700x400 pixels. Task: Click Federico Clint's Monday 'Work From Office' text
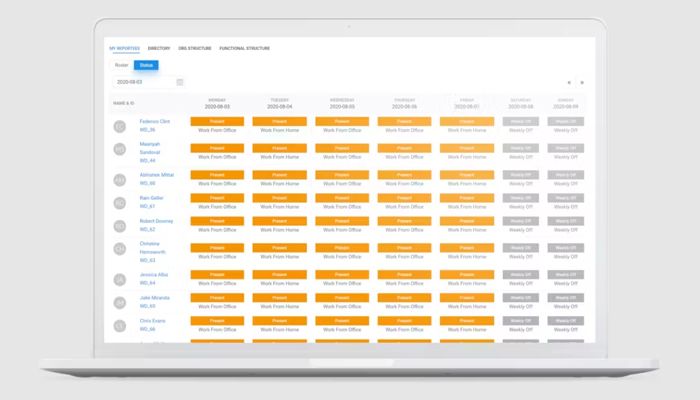(x=217, y=130)
